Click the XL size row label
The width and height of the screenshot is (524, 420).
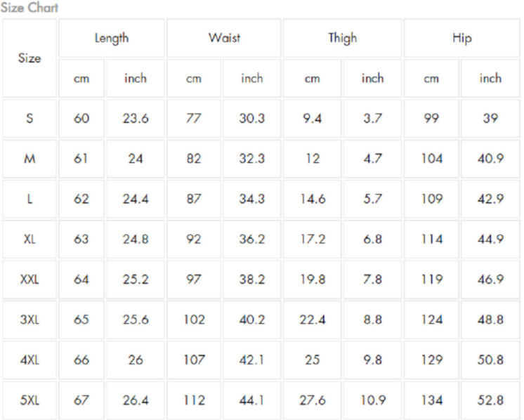click(30, 239)
